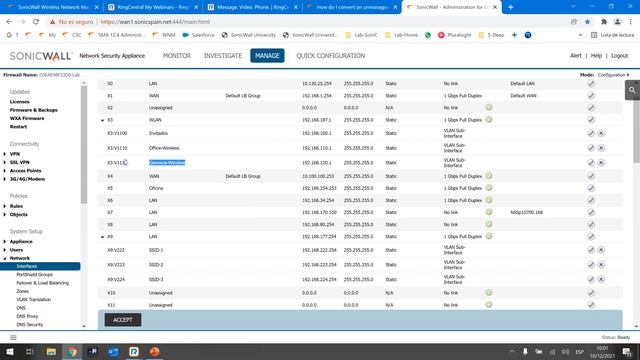Delete the 192.168.120.1 VLAN sub-interface
This screenshot has height=360, width=640.
[x=601, y=162]
